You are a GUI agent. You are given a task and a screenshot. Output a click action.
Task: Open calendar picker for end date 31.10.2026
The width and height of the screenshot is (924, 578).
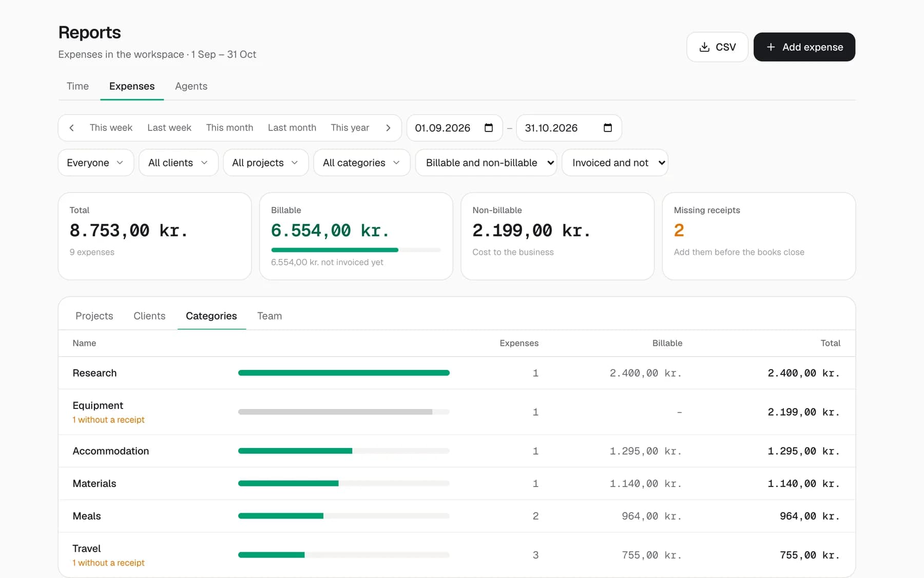[x=608, y=128]
